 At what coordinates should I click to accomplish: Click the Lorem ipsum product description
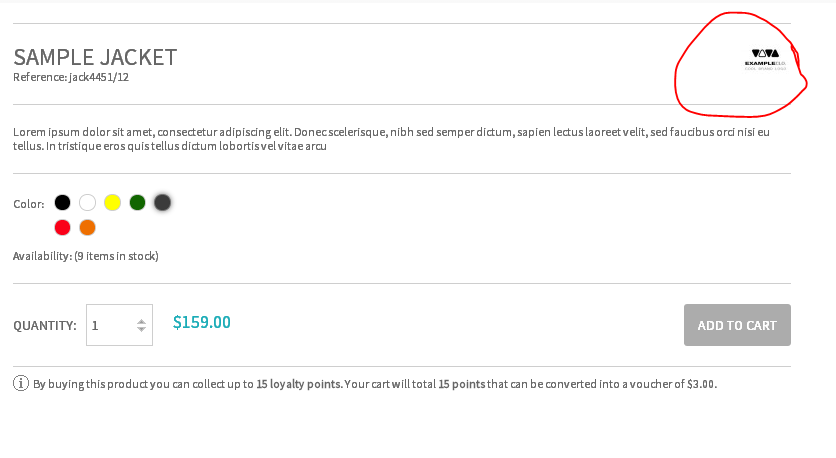click(391, 139)
